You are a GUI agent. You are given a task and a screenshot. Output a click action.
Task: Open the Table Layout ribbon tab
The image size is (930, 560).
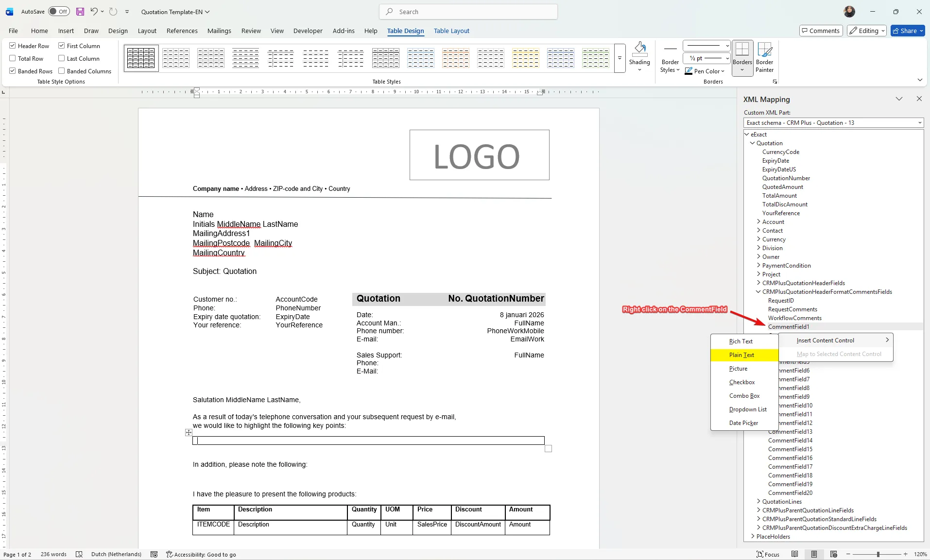coord(451,31)
